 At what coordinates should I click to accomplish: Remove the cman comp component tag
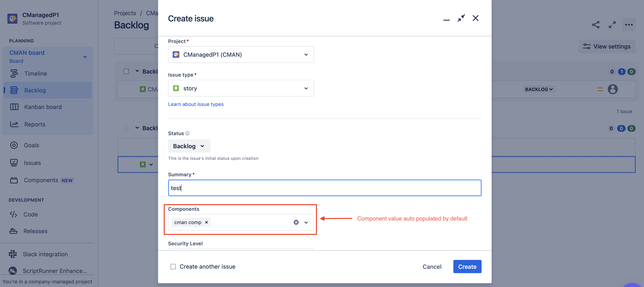pos(207,222)
